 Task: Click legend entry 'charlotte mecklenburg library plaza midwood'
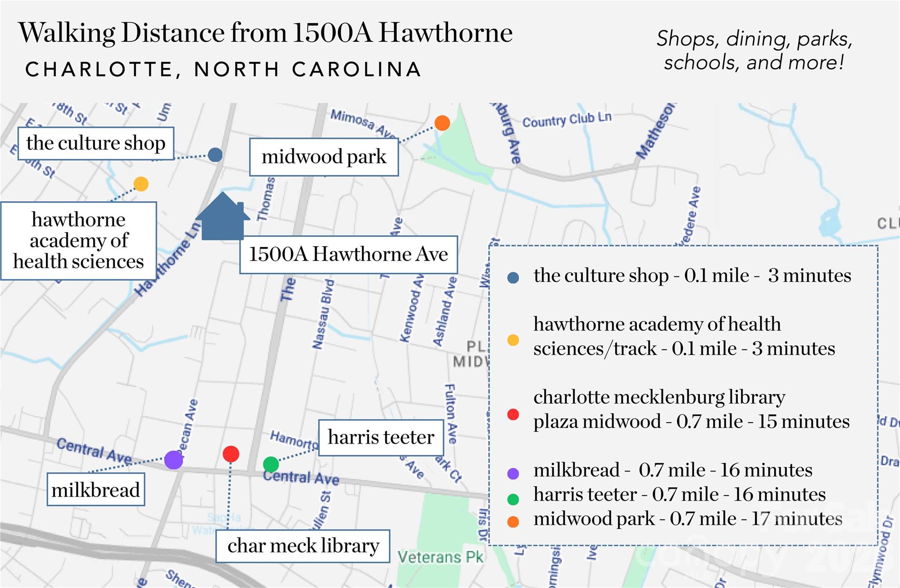[x=691, y=409]
